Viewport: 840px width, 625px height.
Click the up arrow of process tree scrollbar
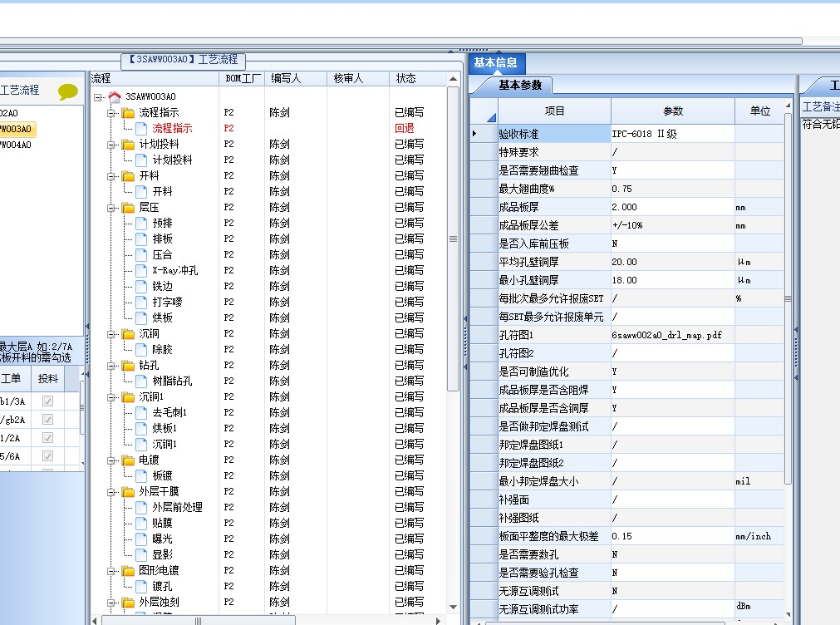pyautogui.click(x=453, y=79)
